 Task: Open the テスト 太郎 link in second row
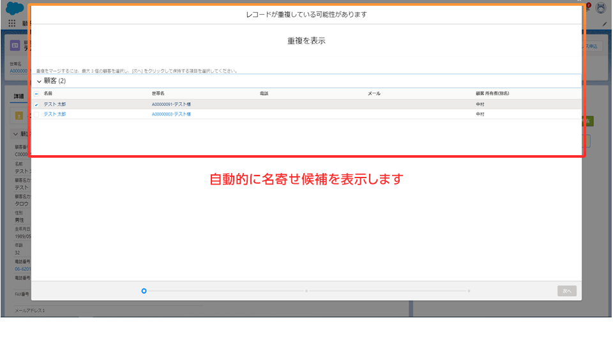[55, 114]
